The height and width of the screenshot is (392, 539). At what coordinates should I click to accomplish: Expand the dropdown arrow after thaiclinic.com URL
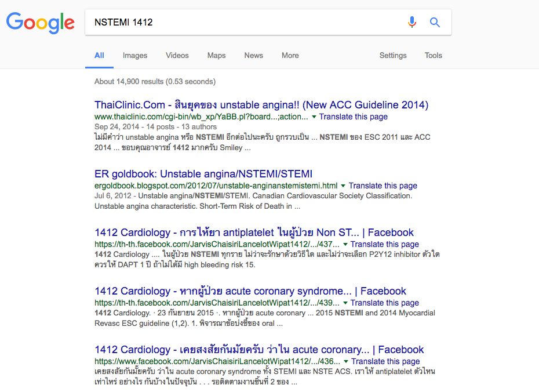click(x=314, y=117)
